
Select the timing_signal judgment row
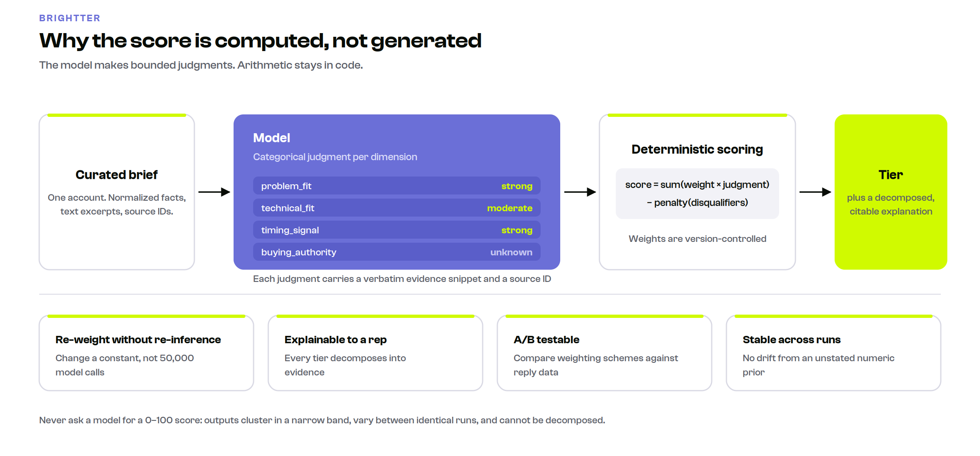tap(397, 230)
